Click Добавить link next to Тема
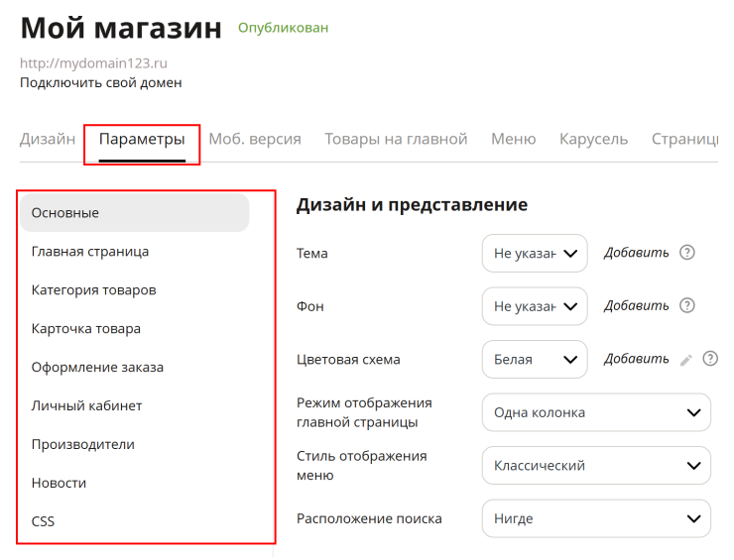Image resolution: width=734 pixels, height=560 pixels. [636, 253]
